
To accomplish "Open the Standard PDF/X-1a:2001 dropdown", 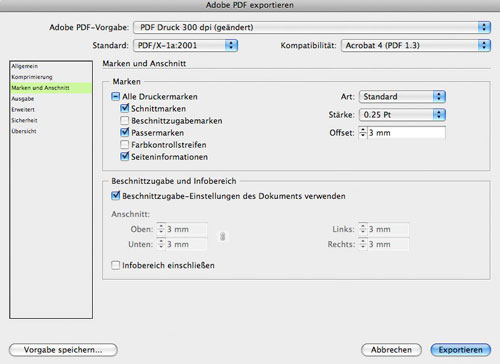I will (x=185, y=45).
